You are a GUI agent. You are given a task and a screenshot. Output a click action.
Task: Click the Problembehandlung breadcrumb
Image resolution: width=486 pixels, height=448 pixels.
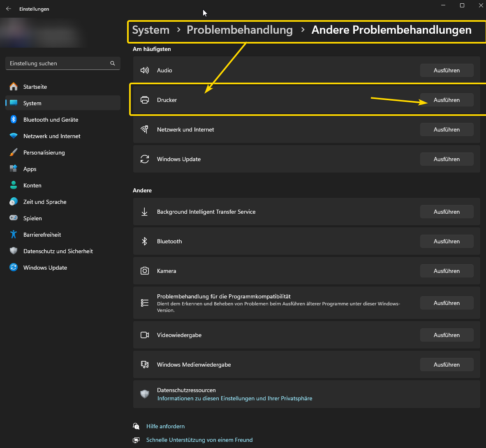(239, 30)
